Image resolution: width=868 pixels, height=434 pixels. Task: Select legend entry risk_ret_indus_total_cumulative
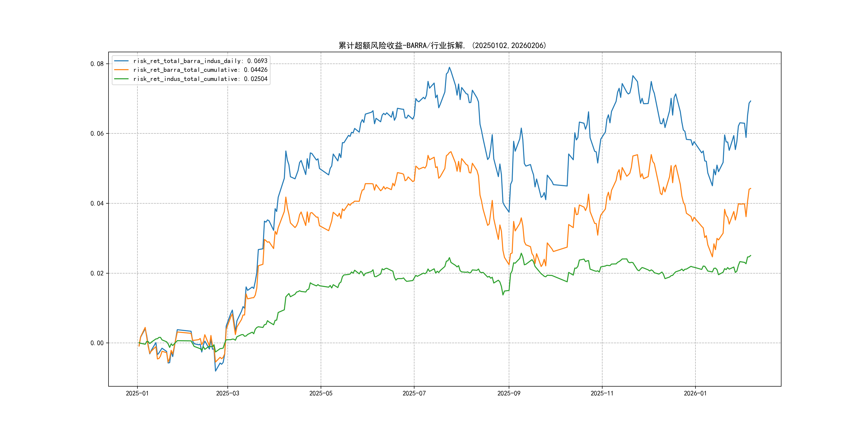point(200,79)
